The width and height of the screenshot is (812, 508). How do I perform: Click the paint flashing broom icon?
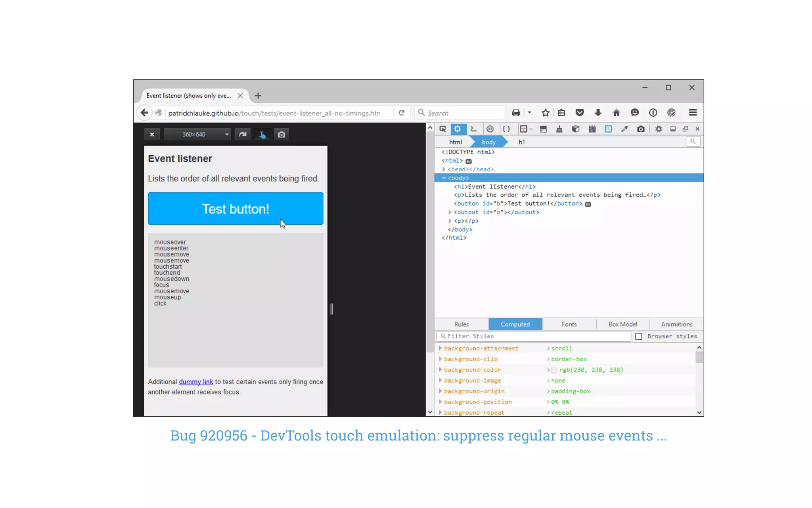click(559, 129)
